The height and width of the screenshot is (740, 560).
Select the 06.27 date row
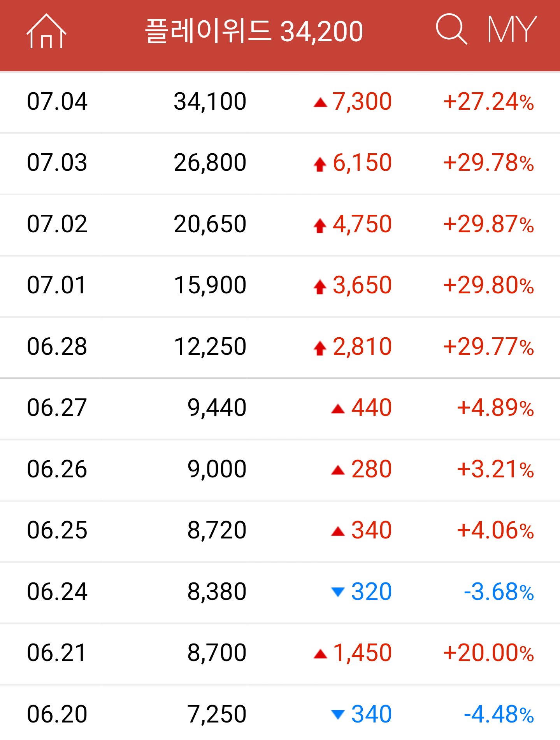57,408
